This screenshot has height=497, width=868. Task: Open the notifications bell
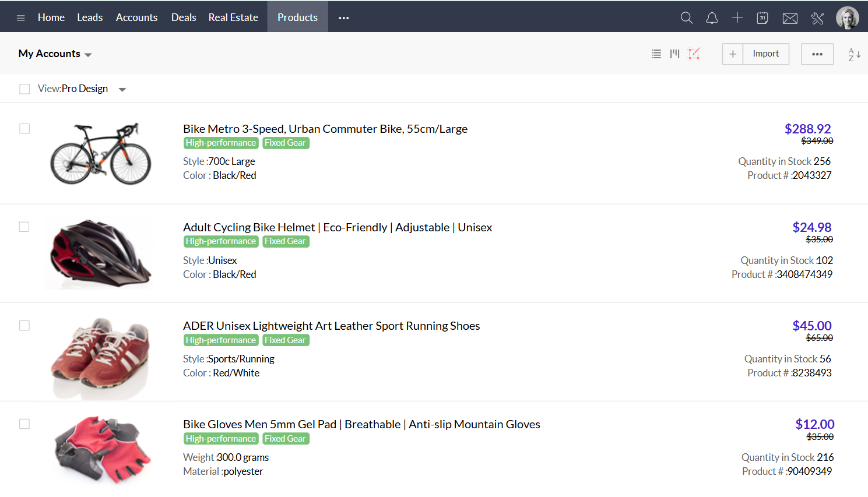click(712, 18)
